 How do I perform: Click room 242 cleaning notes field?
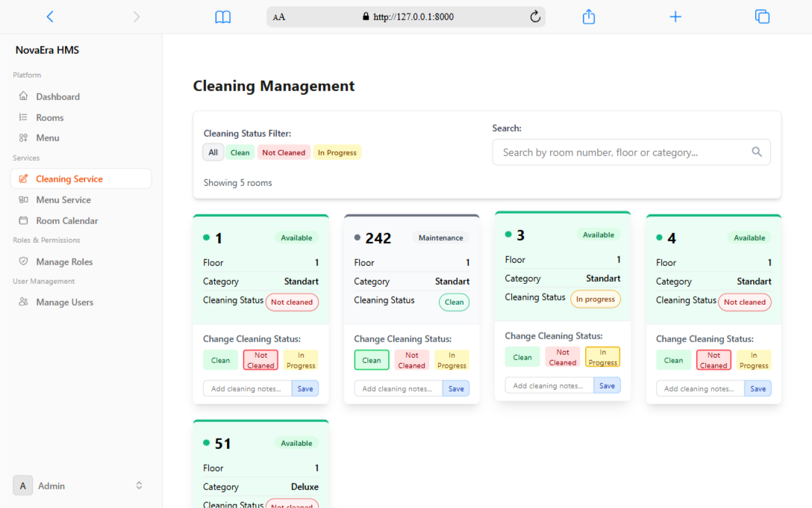click(399, 388)
